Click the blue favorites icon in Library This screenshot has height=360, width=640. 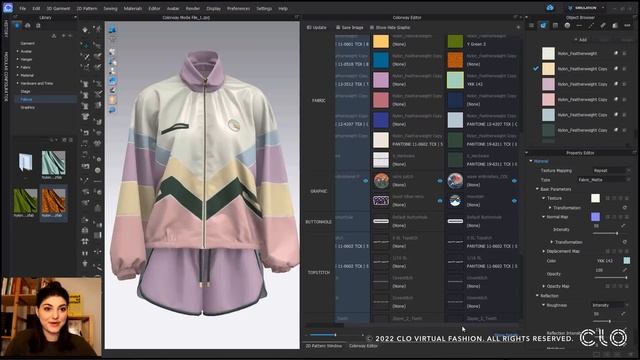click(17, 25)
